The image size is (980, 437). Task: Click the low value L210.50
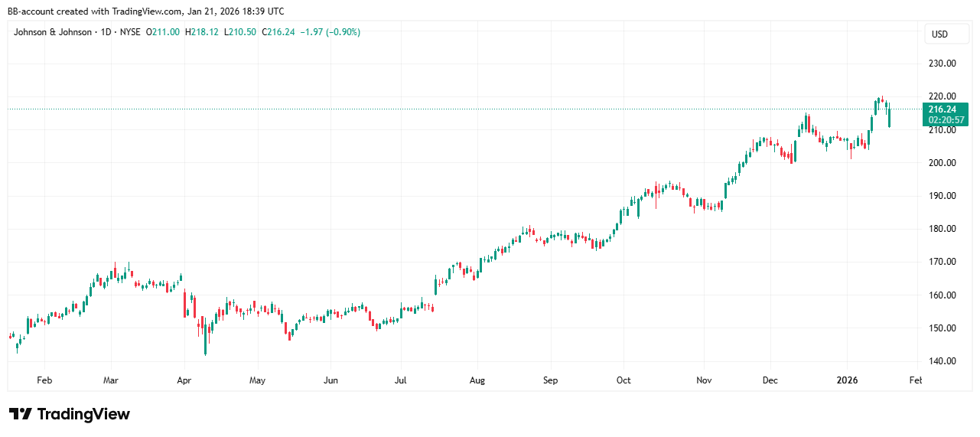point(239,32)
